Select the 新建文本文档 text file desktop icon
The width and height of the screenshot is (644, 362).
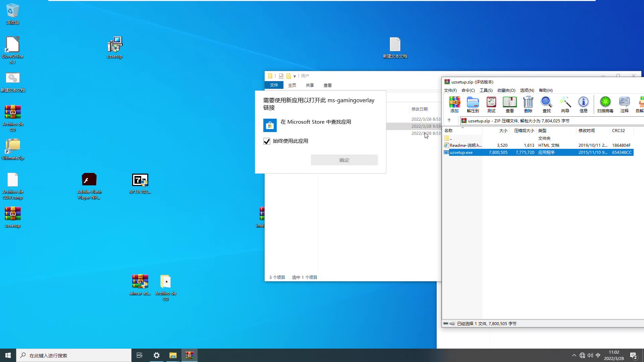pos(395,48)
